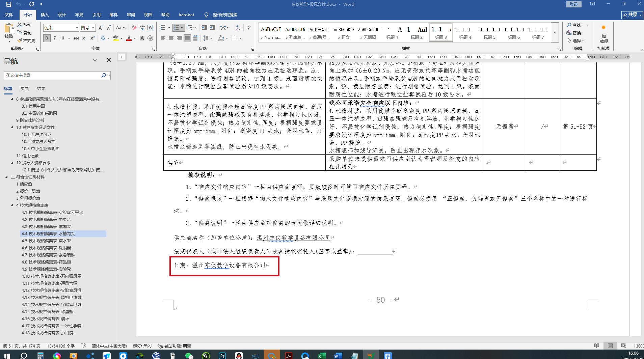
Task: Click the Replace (替换) button
Action: (574, 33)
